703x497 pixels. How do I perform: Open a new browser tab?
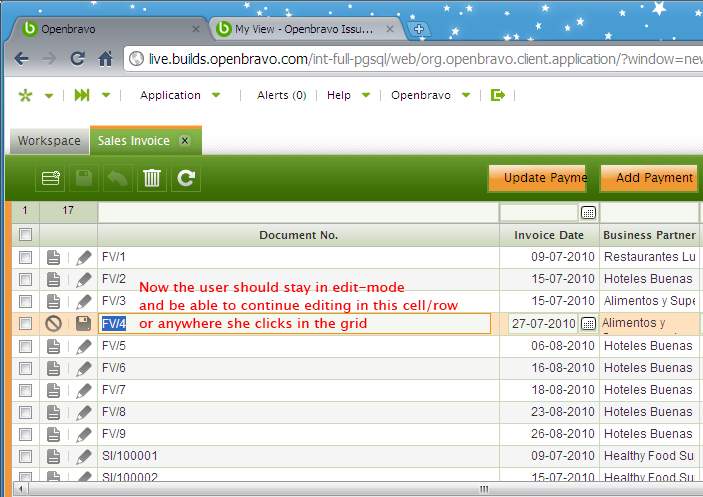(x=419, y=29)
